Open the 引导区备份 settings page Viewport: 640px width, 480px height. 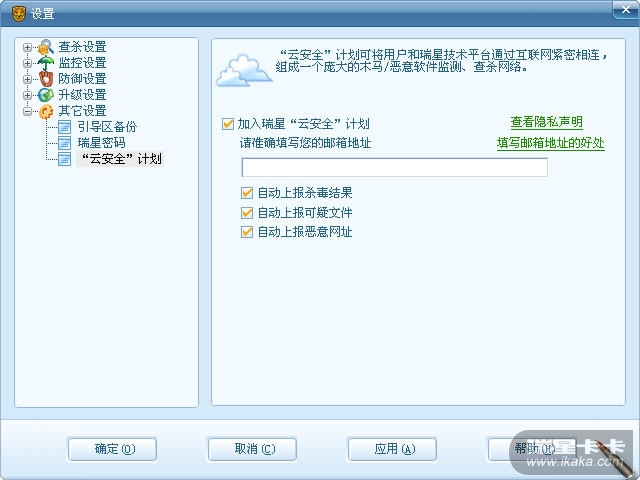[x=107, y=127]
